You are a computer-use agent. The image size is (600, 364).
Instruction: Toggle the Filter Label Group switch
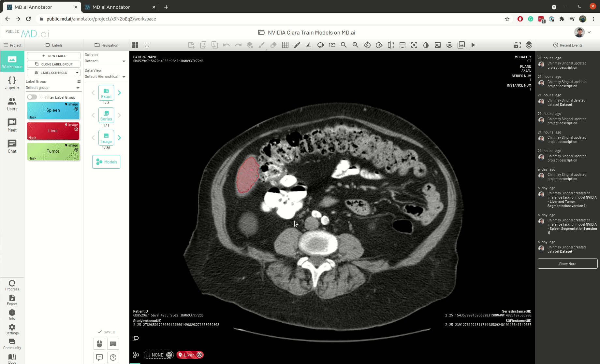coord(32,97)
